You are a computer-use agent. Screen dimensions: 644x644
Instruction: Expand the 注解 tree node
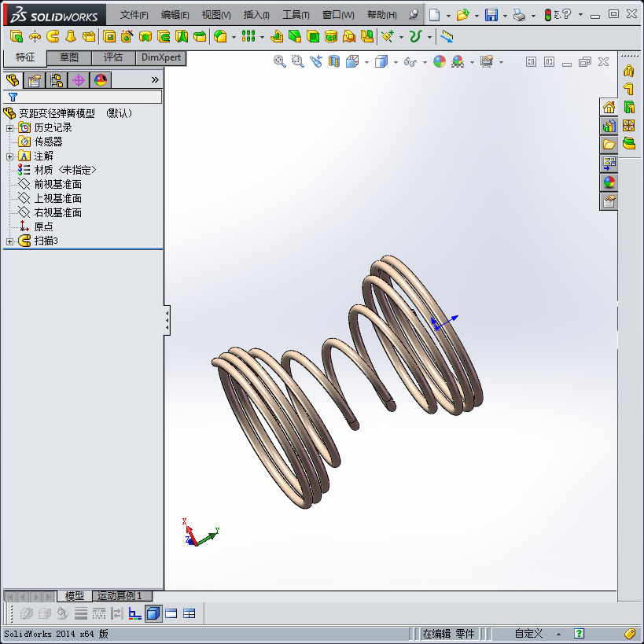(x=10, y=157)
